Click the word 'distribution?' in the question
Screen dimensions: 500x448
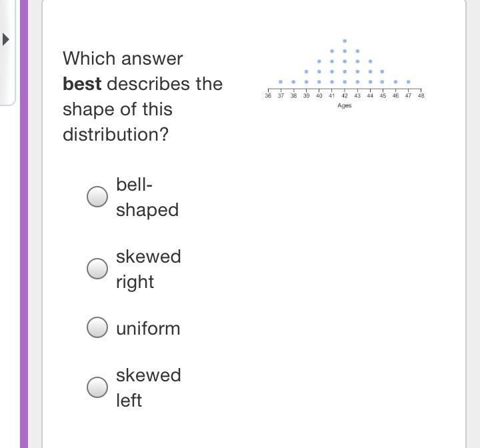[x=115, y=134]
